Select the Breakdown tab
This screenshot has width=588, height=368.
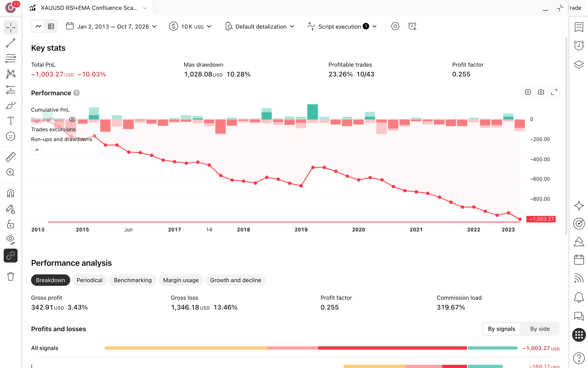pos(51,280)
